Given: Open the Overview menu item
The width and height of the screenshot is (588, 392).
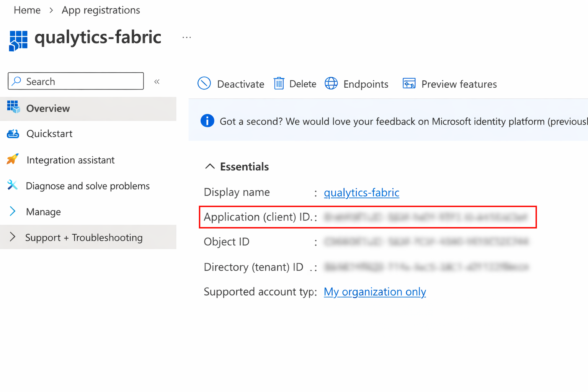Looking at the screenshot, I should (48, 109).
